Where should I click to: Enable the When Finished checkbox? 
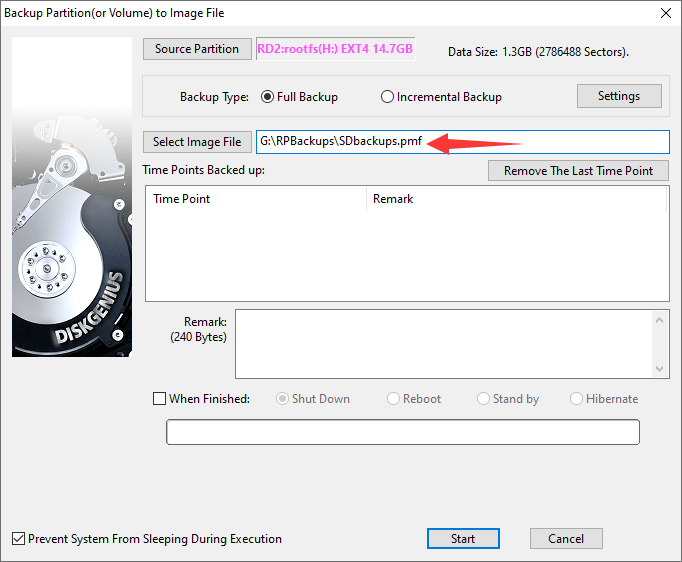[160, 399]
